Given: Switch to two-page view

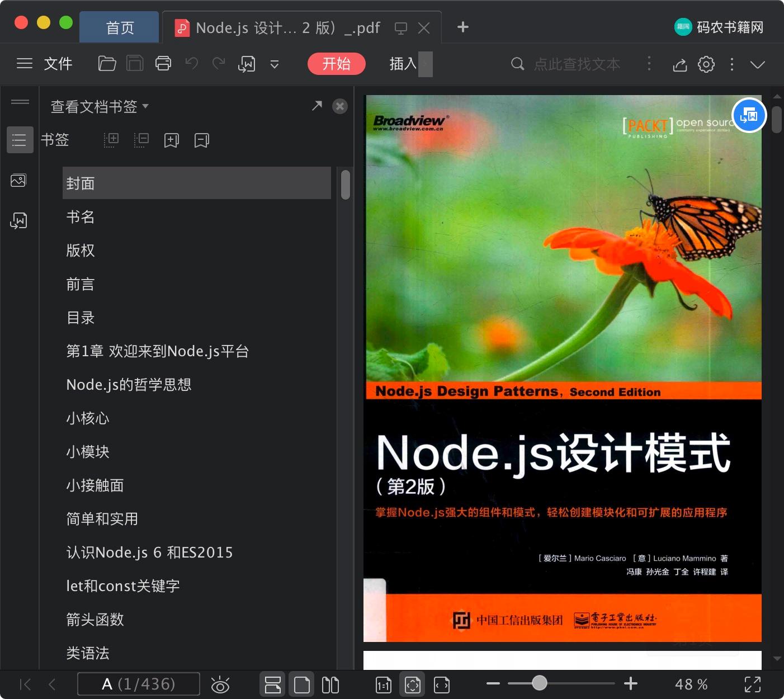Looking at the screenshot, I should (x=330, y=684).
